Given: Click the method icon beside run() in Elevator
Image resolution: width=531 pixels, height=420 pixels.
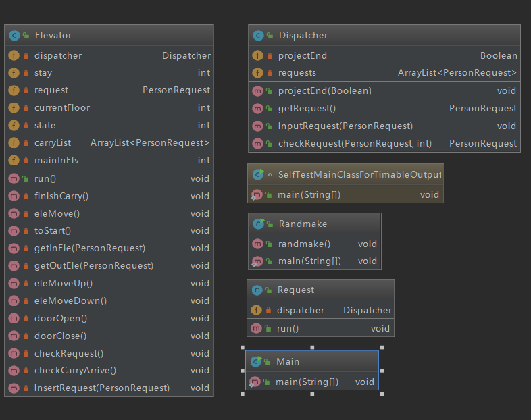Looking at the screenshot, I should [14, 178].
